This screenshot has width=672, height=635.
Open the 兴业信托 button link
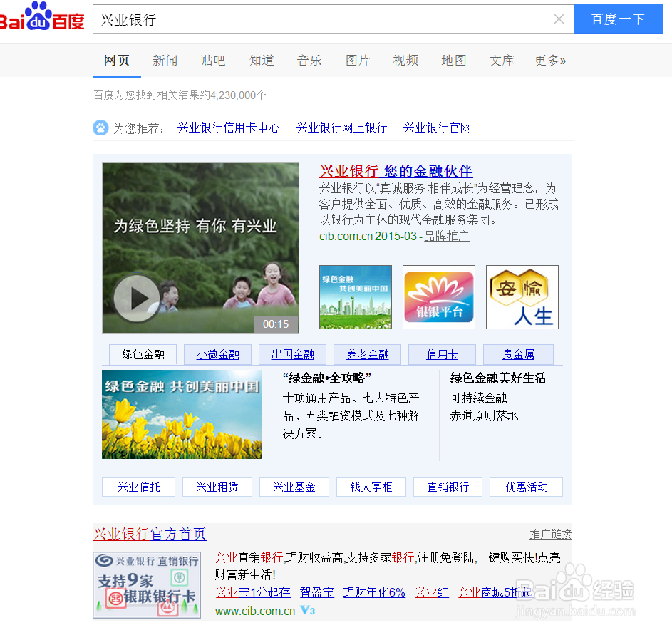pos(138,487)
